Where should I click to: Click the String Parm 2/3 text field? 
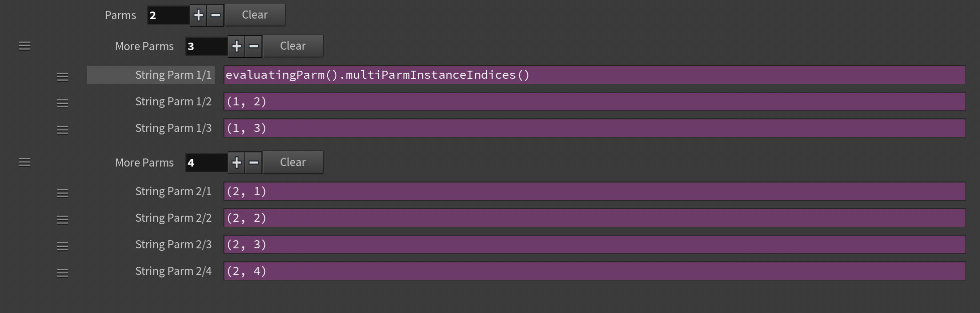(x=594, y=244)
